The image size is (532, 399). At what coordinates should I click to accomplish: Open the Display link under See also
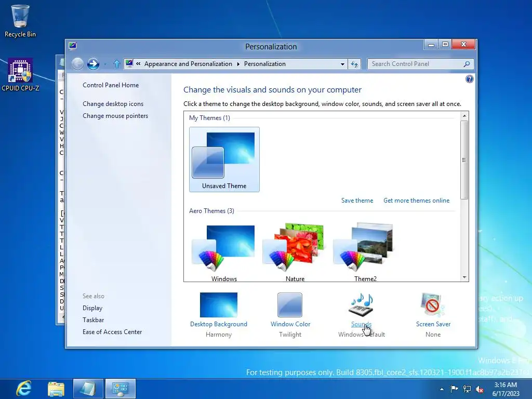[92, 308]
